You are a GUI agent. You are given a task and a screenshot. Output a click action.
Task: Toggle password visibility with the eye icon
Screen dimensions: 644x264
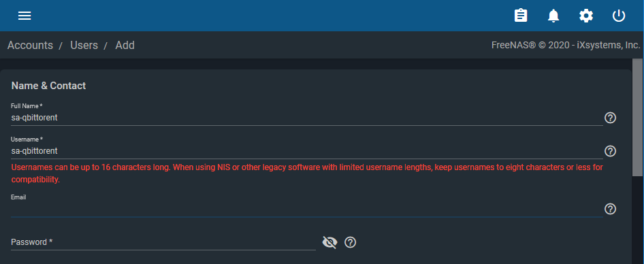click(x=329, y=242)
